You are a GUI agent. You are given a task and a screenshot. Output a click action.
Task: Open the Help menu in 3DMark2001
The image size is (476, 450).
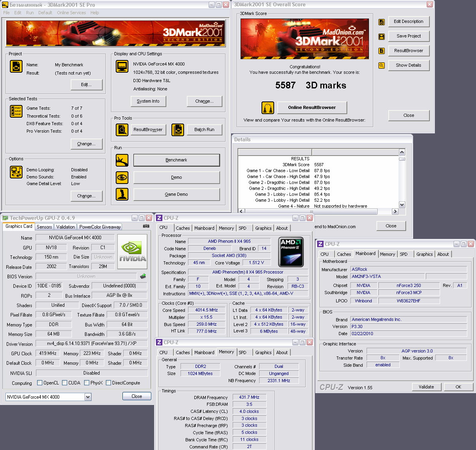click(95, 13)
